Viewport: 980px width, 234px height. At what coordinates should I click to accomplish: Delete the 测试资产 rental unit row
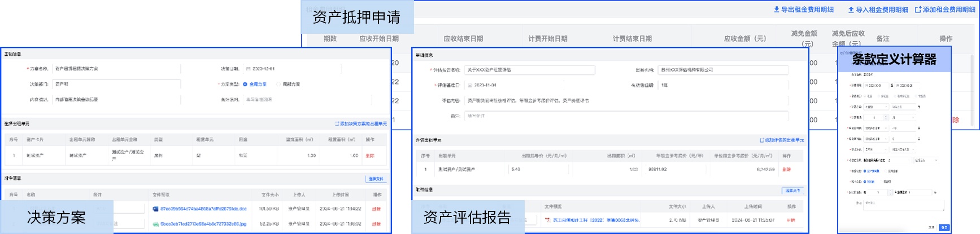click(370, 156)
